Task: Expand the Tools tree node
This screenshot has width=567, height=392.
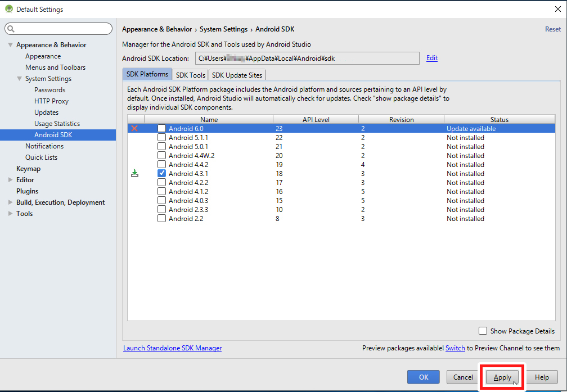Action: pyautogui.click(x=10, y=213)
